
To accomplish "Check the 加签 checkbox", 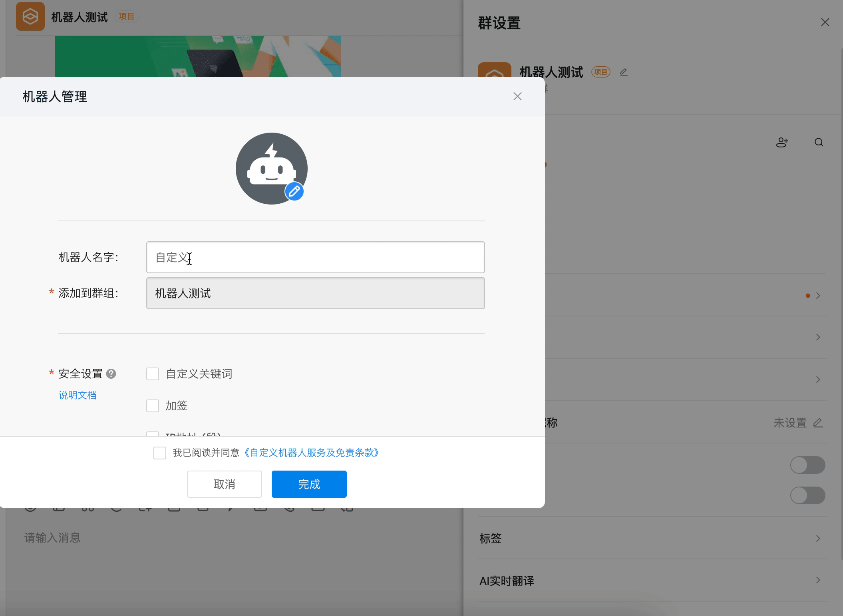I will 153,405.
